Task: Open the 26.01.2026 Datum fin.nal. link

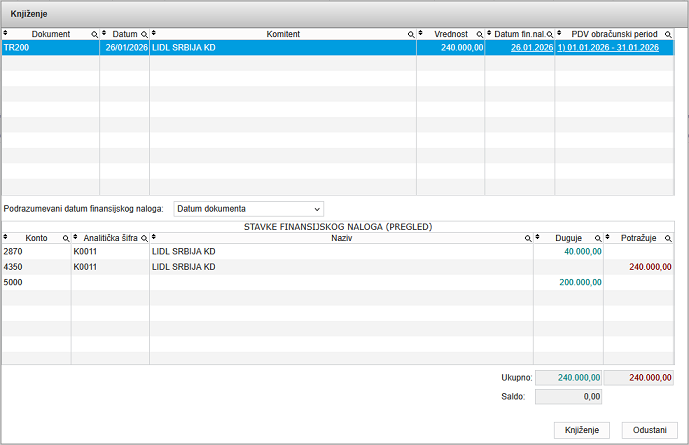Action: pos(530,47)
